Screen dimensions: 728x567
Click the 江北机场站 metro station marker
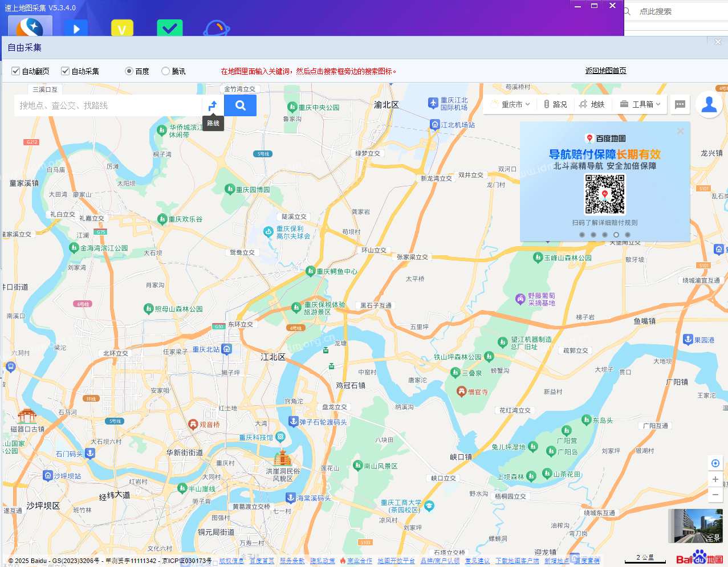(x=434, y=125)
